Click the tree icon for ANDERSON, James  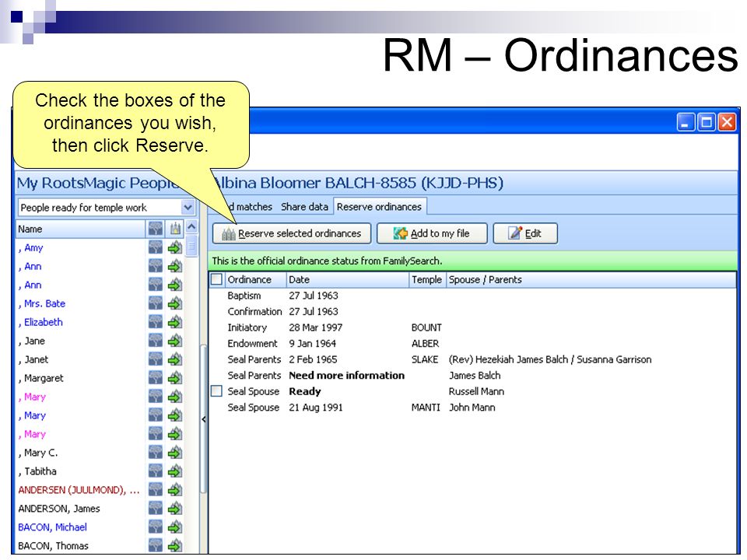coord(156,508)
